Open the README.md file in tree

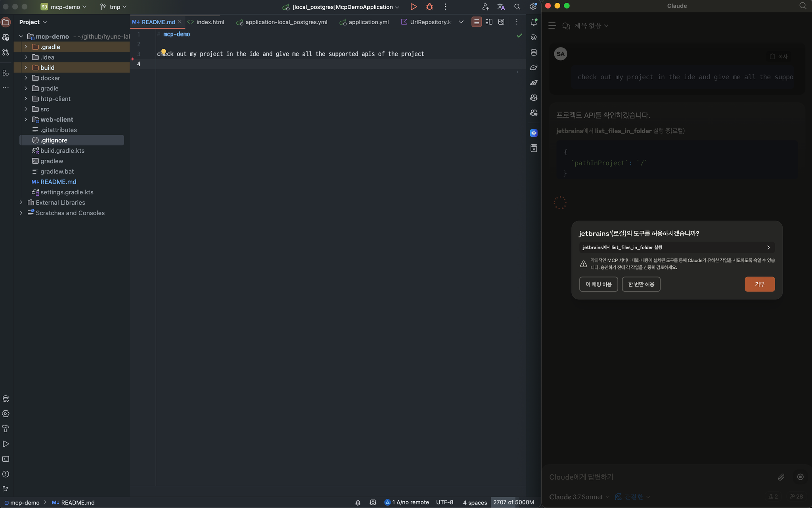pos(58,182)
